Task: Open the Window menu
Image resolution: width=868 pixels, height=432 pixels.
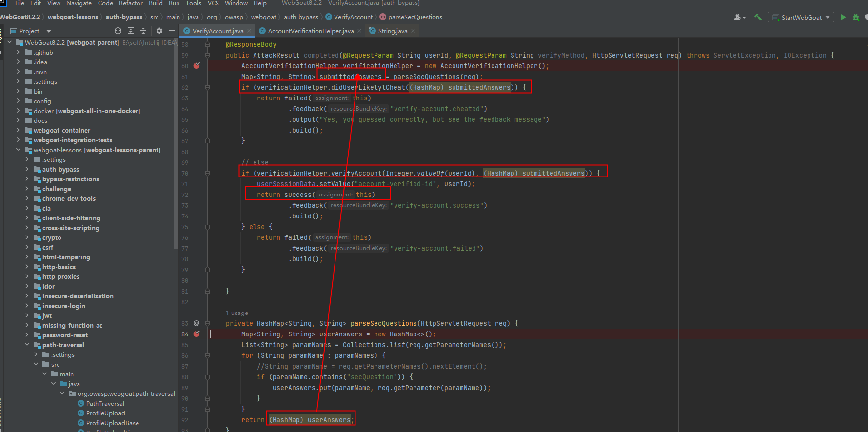Action: [236, 3]
